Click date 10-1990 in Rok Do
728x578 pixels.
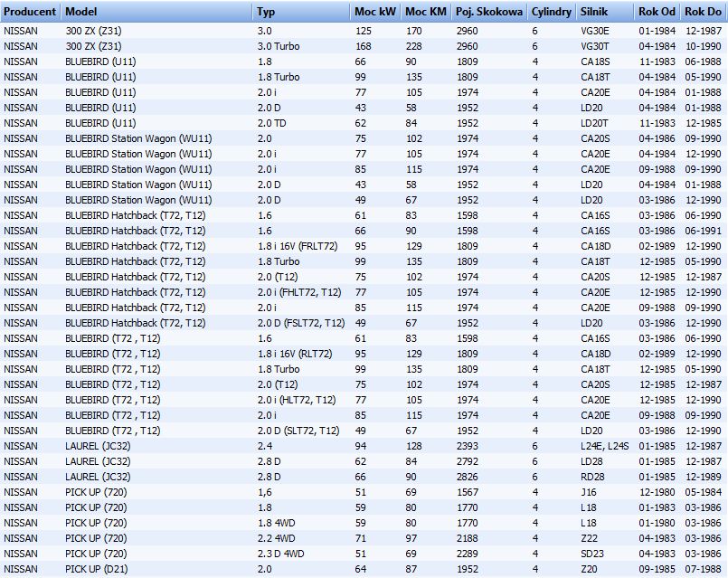tap(703, 46)
